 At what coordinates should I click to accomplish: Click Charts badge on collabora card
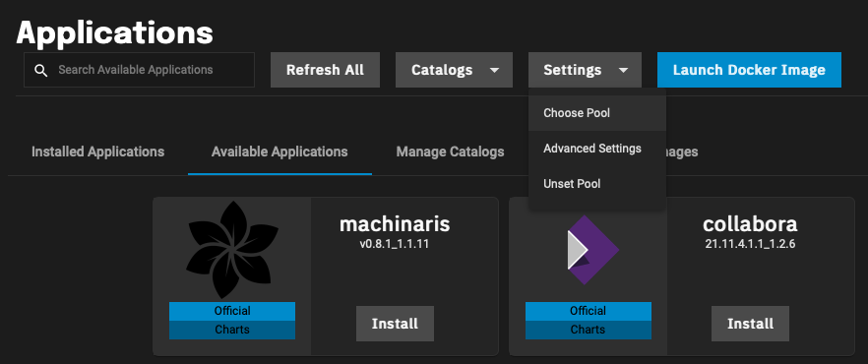point(588,330)
